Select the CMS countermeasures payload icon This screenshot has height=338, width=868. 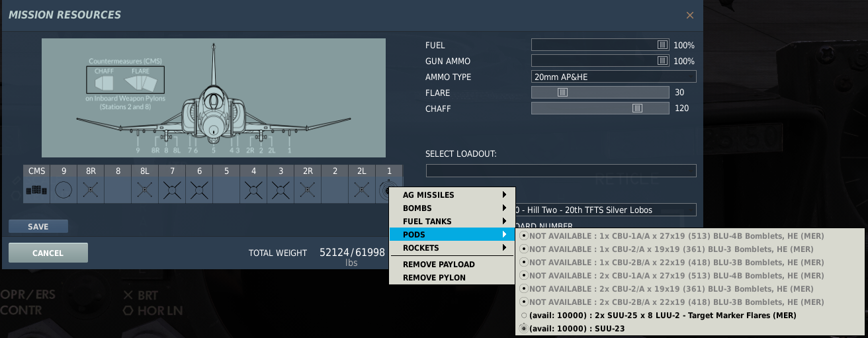coord(36,190)
